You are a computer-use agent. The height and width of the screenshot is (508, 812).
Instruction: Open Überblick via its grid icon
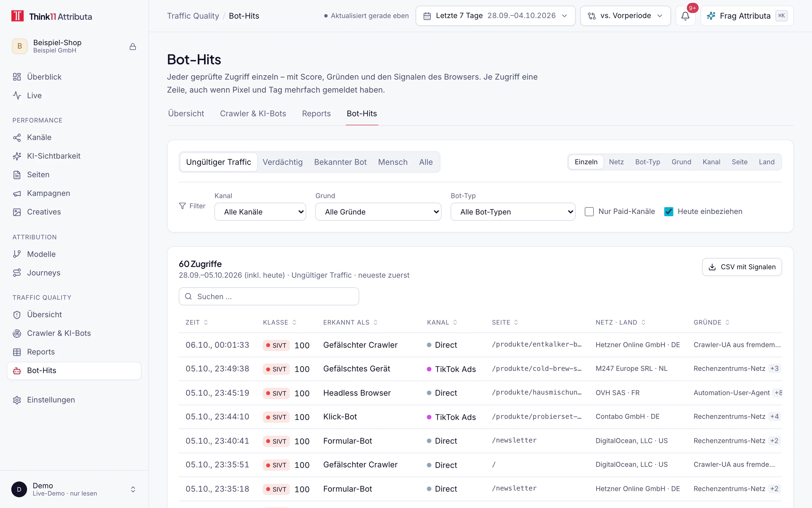(17, 77)
